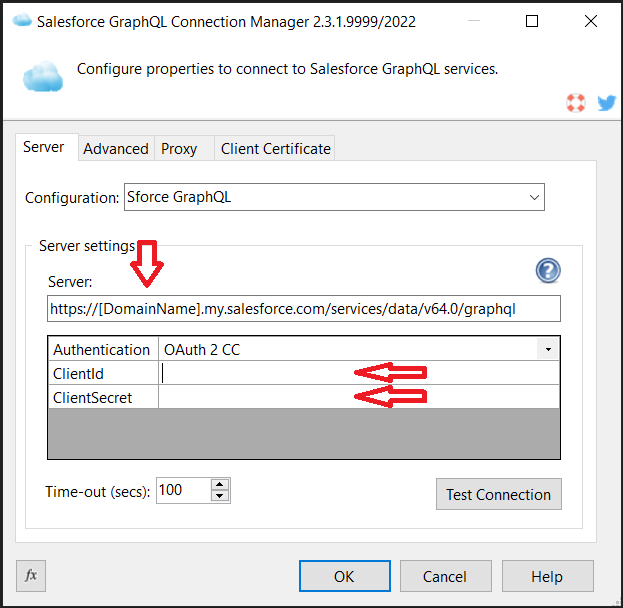Click the Server URL text field
The width and height of the screenshot is (623, 608).
pyautogui.click(x=304, y=309)
